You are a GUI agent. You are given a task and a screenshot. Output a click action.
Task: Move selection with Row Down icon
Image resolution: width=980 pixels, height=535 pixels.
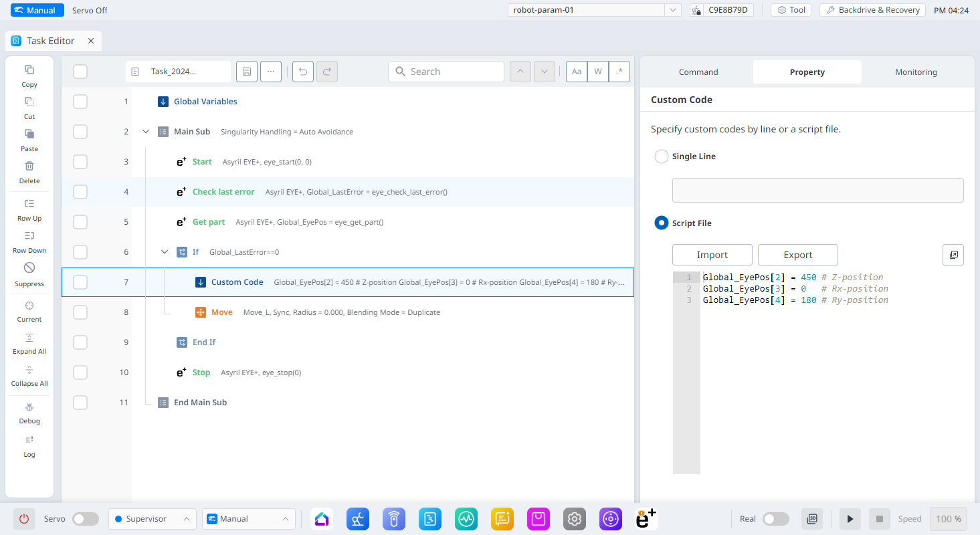pos(29,235)
